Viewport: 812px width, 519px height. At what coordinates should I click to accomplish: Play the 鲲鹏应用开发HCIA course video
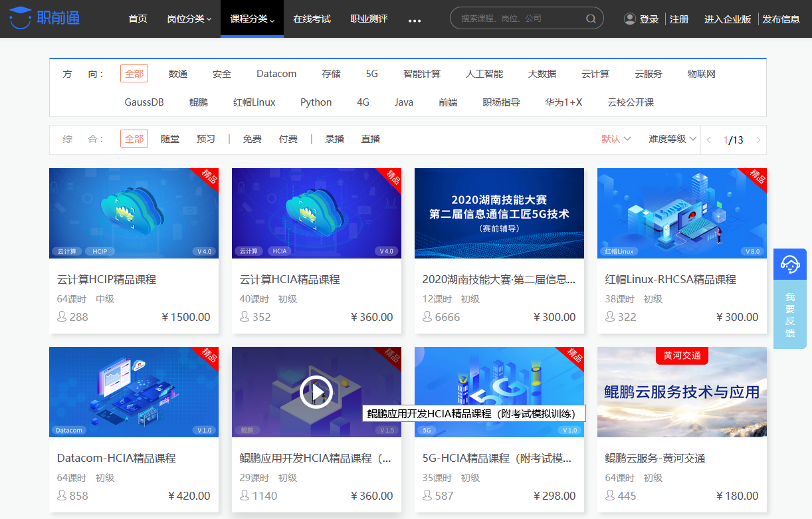pyautogui.click(x=316, y=392)
